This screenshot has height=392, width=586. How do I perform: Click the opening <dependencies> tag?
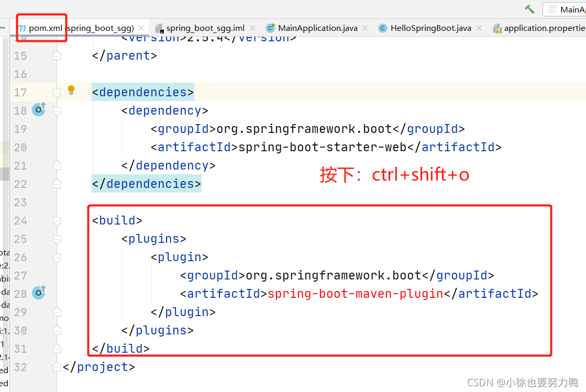pyautogui.click(x=143, y=92)
